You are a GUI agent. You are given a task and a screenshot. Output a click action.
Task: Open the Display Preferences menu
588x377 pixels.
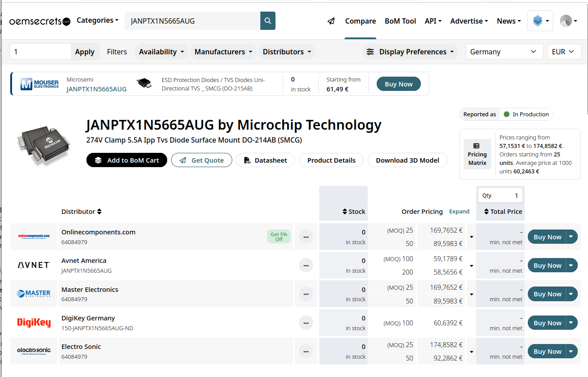[x=410, y=52]
